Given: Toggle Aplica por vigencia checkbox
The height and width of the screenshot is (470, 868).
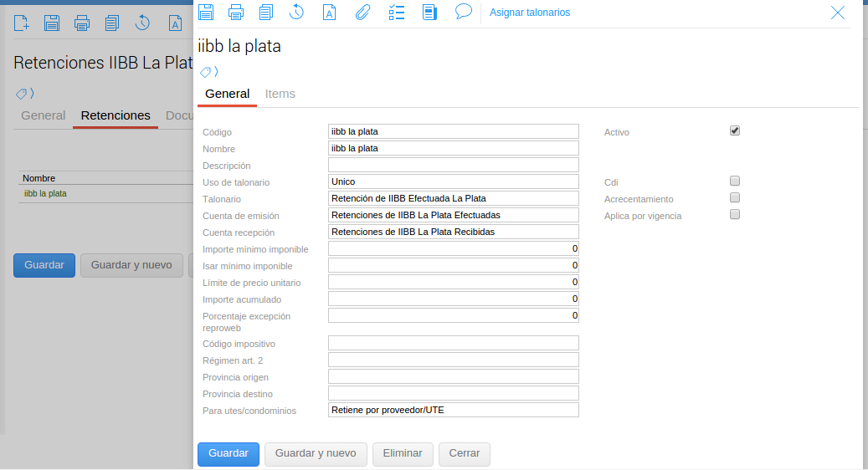Looking at the screenshot, I should click(735, 215).
